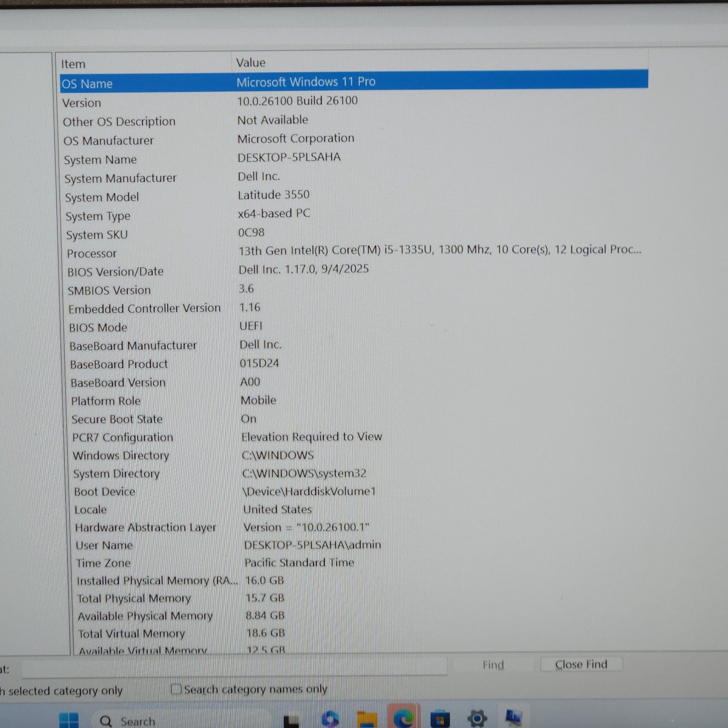Open Settings gear icon in taskbar
Image resolution: width=728 pixels, height=728 pixels.
tap(477, 718)
